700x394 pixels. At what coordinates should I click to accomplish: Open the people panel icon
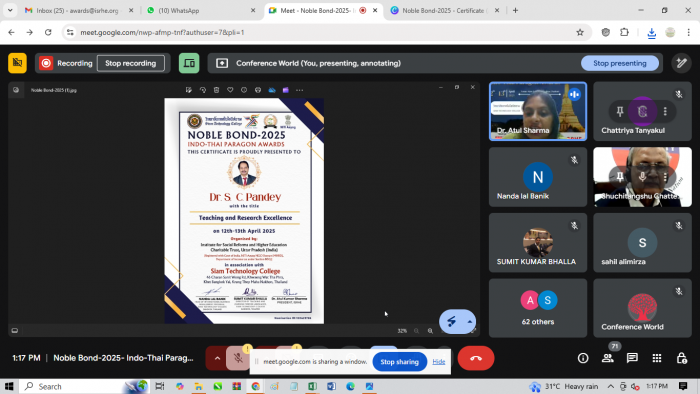(608, 358)
